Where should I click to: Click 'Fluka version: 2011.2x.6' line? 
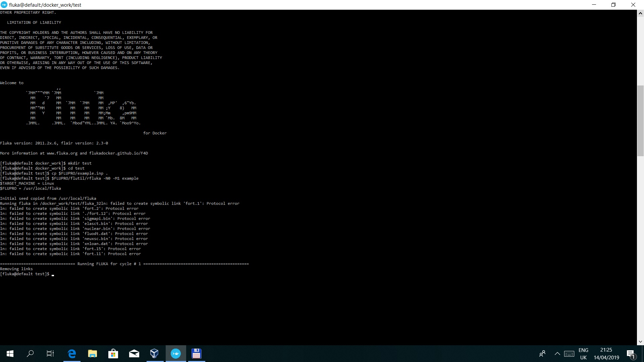point(54,143)
